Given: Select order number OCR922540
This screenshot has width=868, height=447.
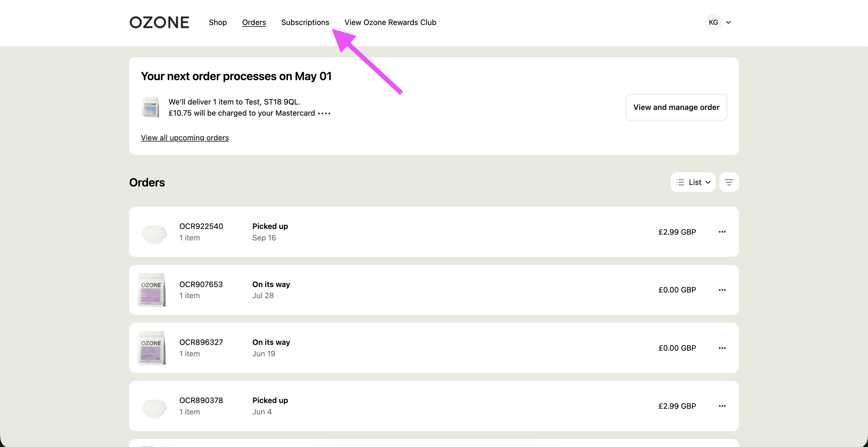Looking at the screenshot, I should [201, 227].
